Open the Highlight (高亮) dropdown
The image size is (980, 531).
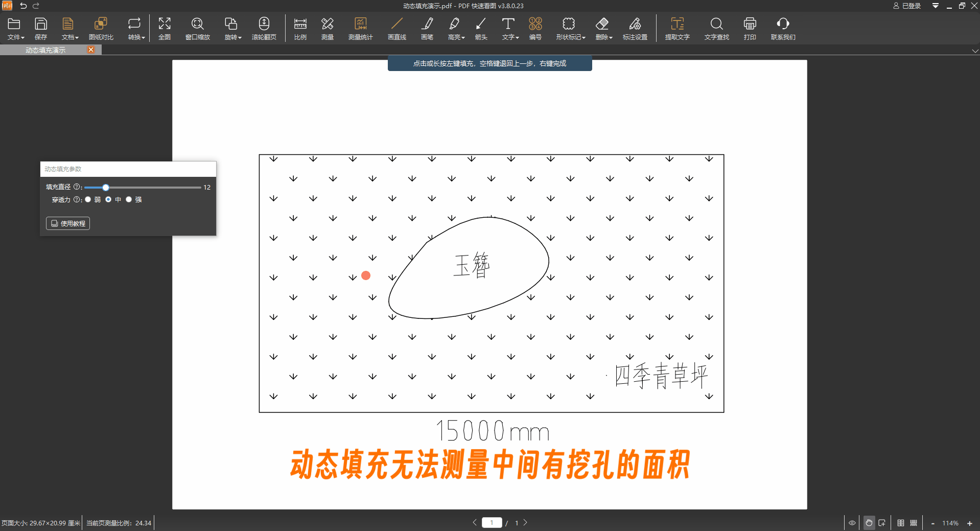pyautogui.click(x=456, y=29)
